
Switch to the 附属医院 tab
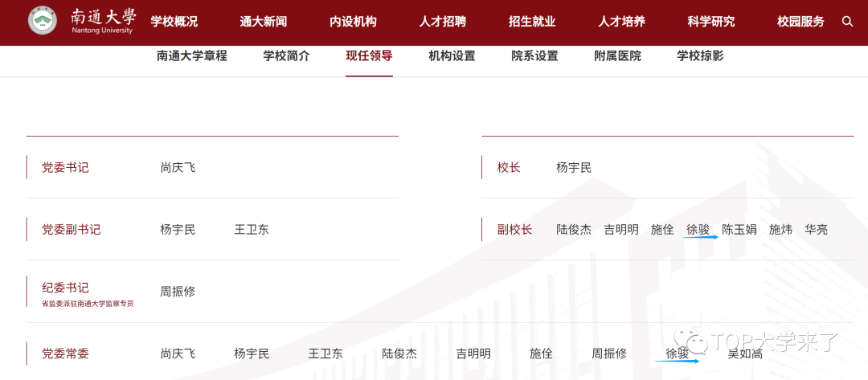(x=618, y=56)
